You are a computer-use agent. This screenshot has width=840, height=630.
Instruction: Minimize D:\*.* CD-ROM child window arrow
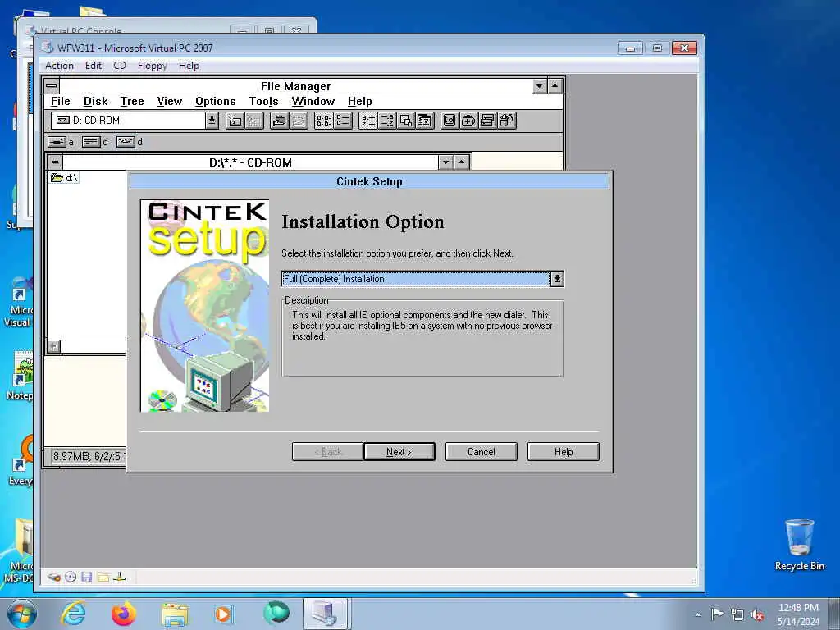click(445, 162)
